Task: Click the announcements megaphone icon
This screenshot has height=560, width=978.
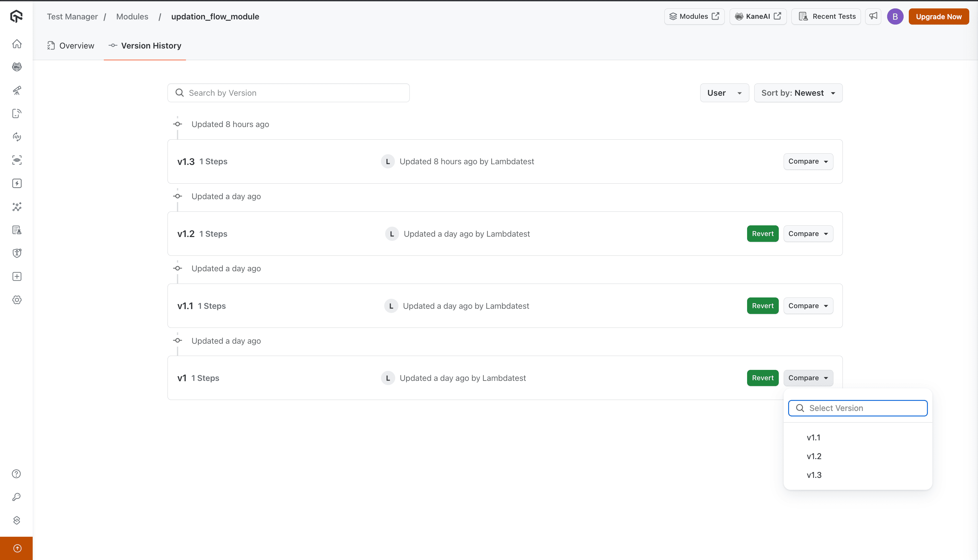Action: (x=873, y=16)
